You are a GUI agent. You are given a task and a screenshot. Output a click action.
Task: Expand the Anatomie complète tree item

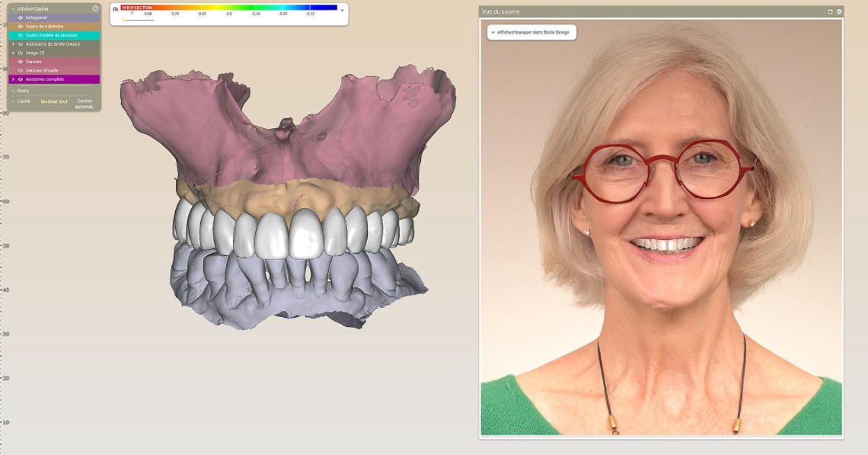pyautogui.click(x=13, y=79)
